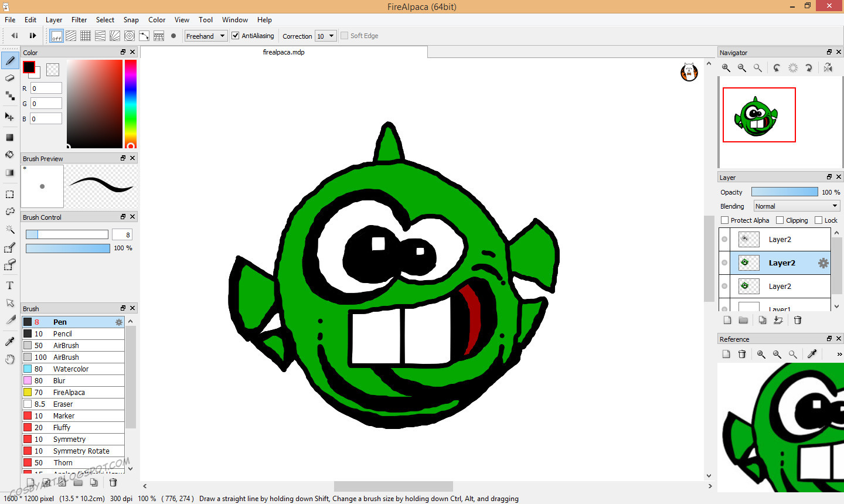The width and height of the screenshot is (844, 504).
Task: Select the Watercolor brush
Action: point(71,369)
